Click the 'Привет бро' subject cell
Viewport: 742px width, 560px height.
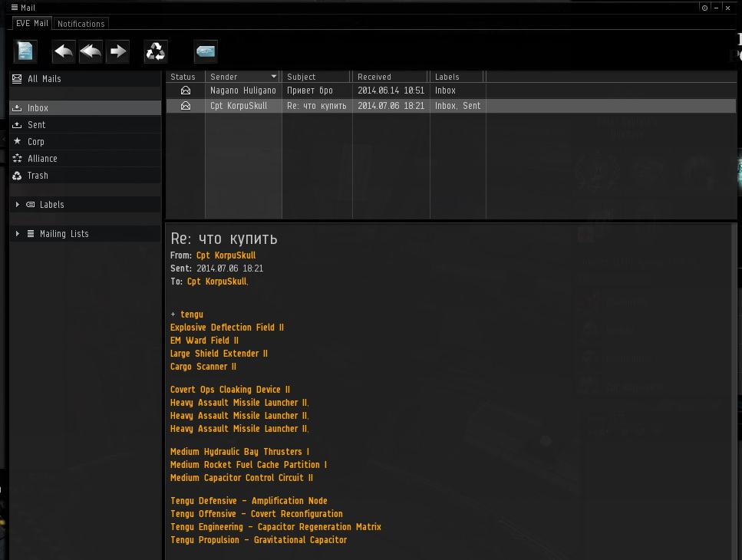click(310, 91)
